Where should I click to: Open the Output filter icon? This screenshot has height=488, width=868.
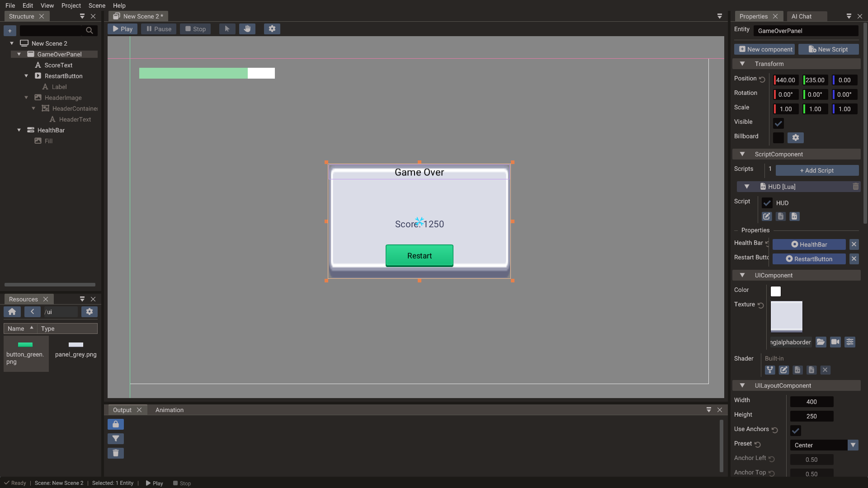point(116,439)
